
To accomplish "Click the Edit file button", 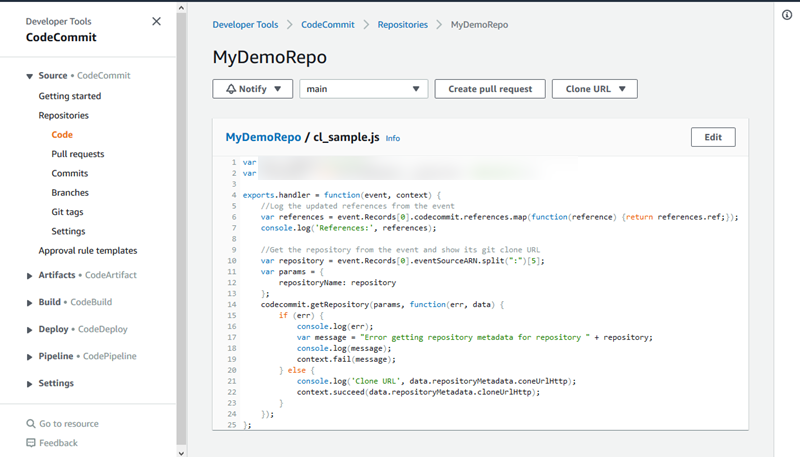I will [x=712, y=138].
